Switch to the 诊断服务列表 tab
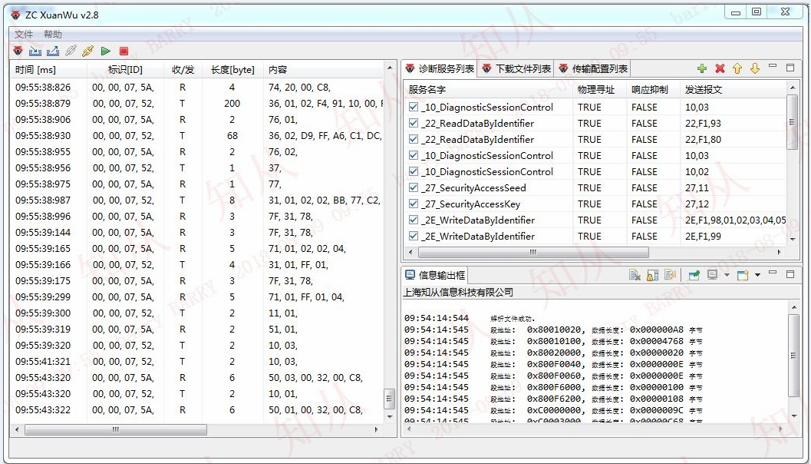The image size is (811, 464). point(440,69)
